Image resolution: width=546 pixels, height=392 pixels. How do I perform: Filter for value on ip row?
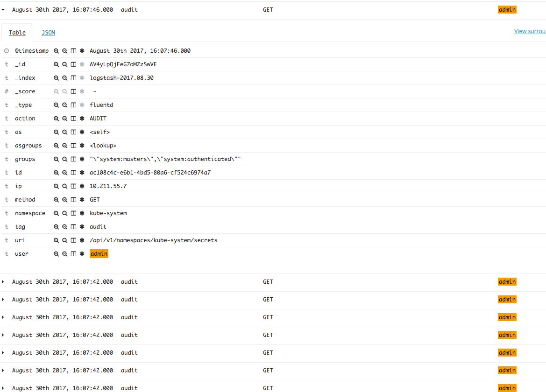tap(56, 187)
